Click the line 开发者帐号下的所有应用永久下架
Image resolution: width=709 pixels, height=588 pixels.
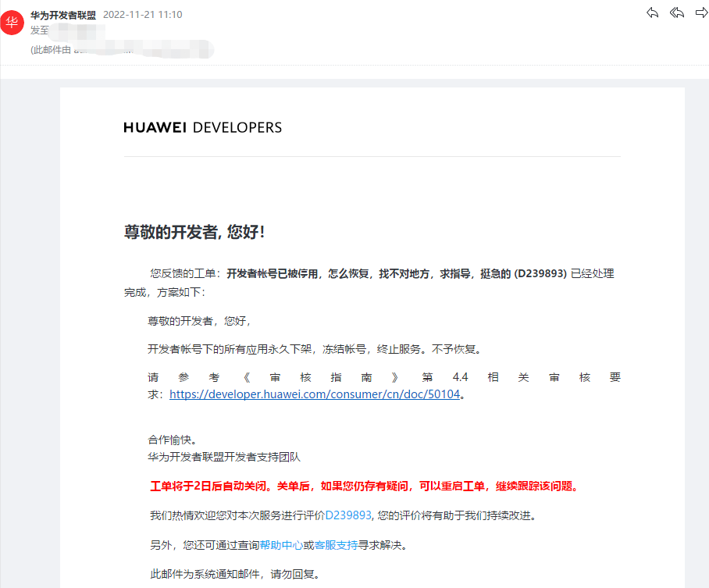(315, 349)
